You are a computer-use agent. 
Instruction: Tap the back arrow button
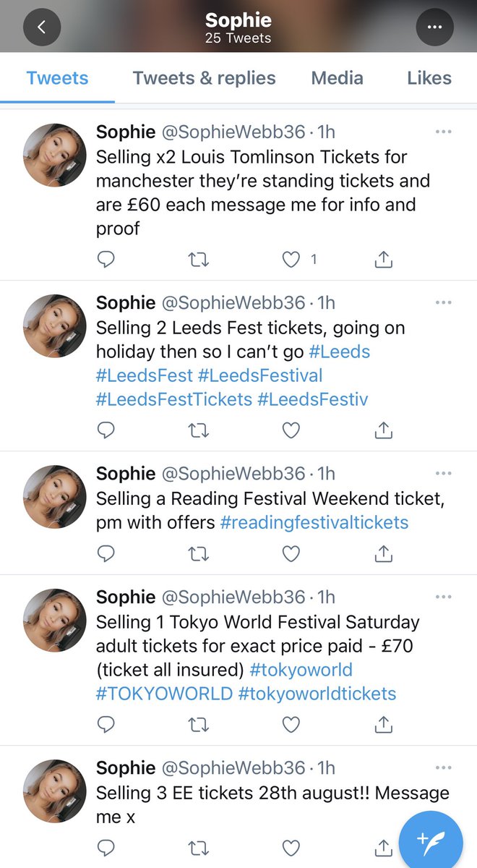[x=41, y=27]
